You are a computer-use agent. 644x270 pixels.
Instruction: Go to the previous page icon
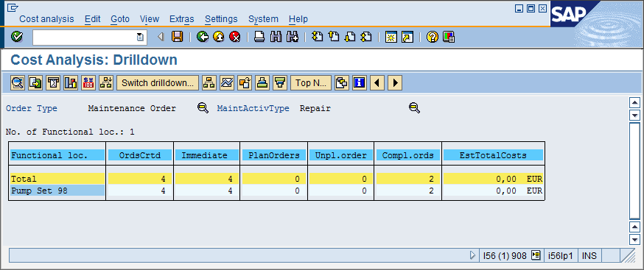(x=334, y=37)
